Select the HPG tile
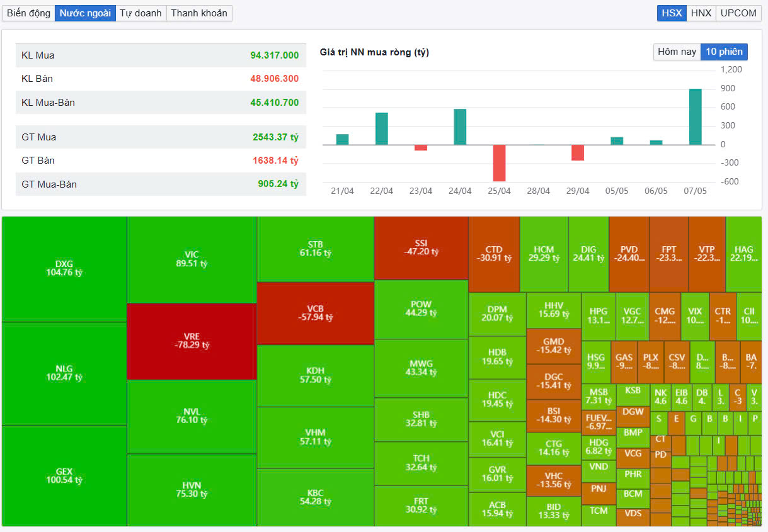The height and width of the screenshot is (532, 768). [599, 316]
